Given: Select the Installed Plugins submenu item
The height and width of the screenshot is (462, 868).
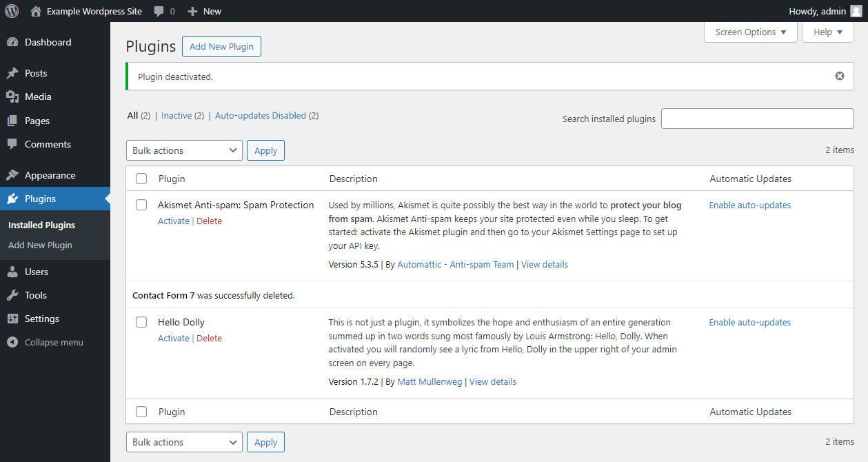Looking at the screenshot, I should coord(41,225).
